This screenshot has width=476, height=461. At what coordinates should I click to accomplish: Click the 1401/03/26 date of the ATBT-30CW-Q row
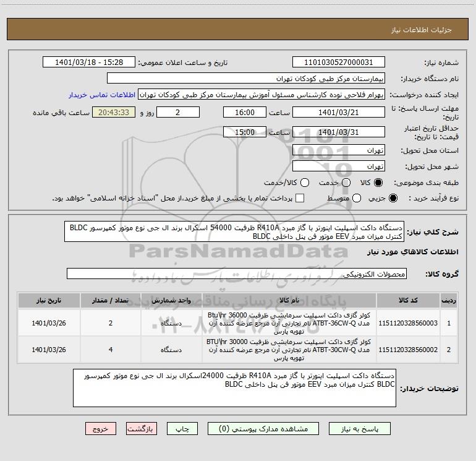point(49,350)
